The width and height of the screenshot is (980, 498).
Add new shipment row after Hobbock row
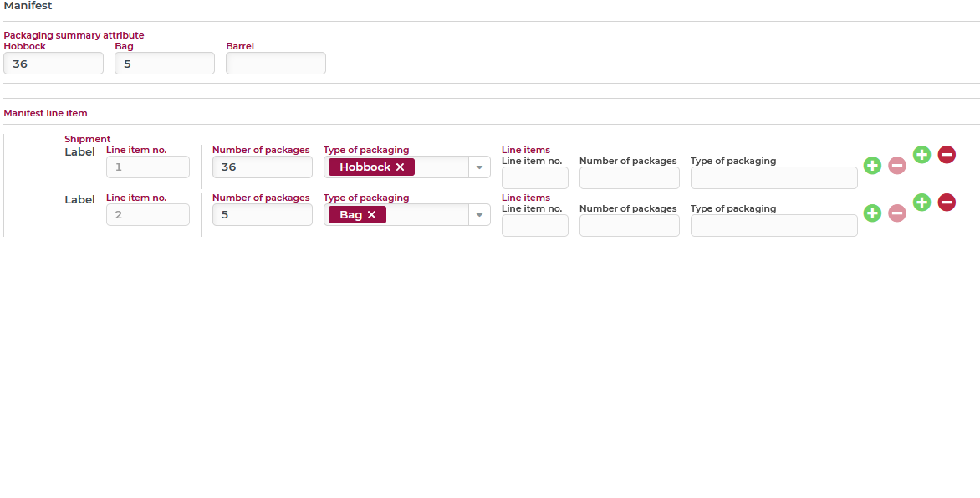tap(921, 155)
